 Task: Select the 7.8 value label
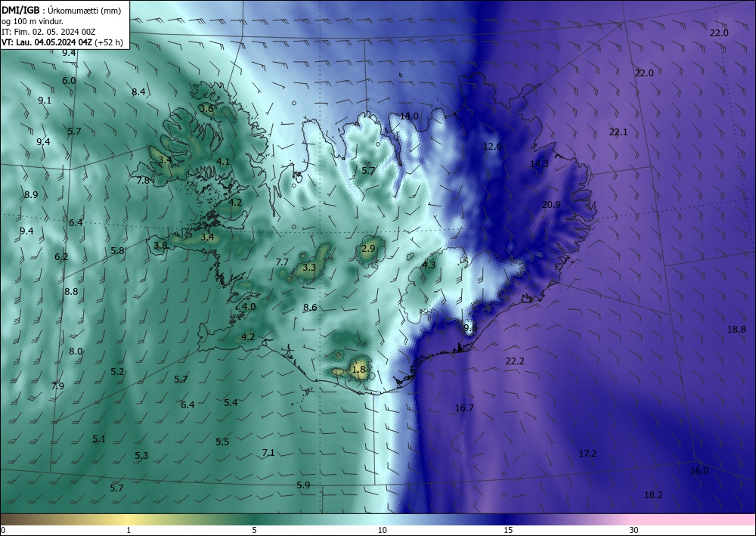tap(143, 180)
